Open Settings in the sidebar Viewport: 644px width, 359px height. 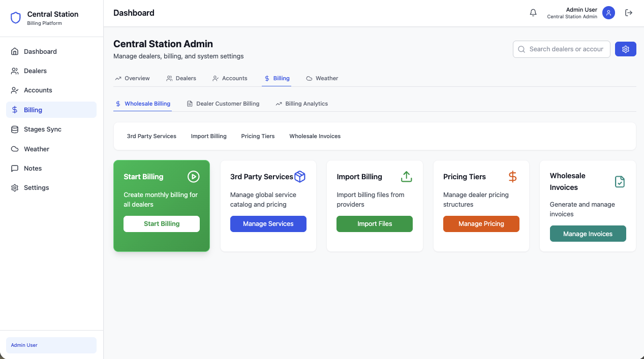51,187
